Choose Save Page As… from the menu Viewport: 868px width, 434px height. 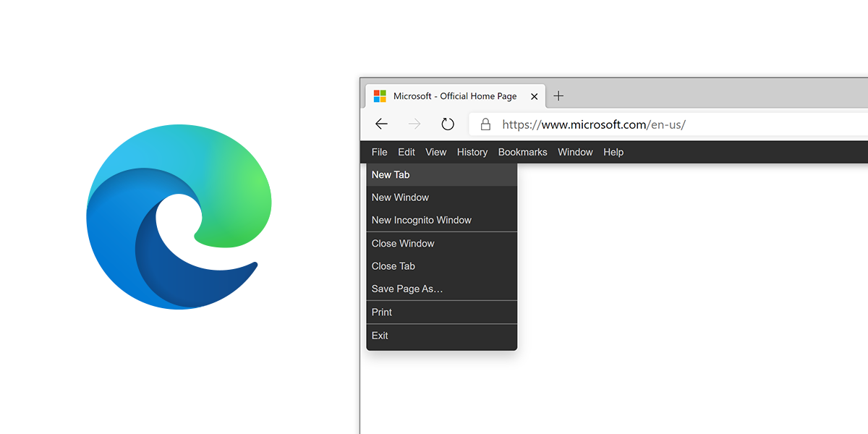[x=407, y=289]
